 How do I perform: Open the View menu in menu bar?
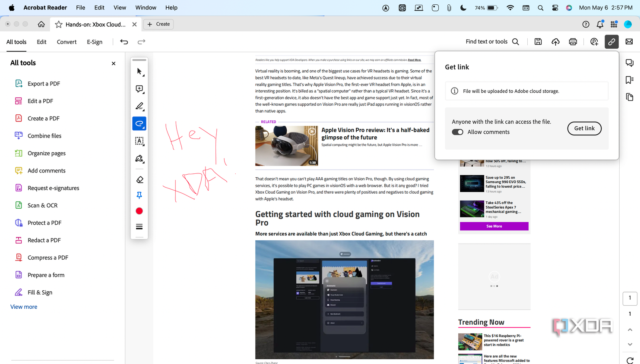pyautogui.click(x=120, y=8)
